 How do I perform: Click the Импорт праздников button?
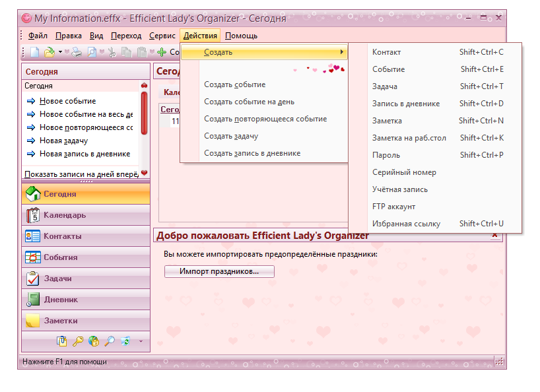pos(219,271)
